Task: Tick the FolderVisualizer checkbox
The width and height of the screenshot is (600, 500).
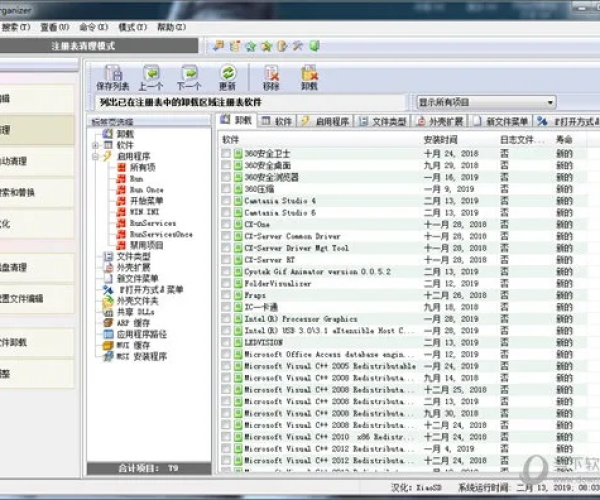Action: click(226, 283)
